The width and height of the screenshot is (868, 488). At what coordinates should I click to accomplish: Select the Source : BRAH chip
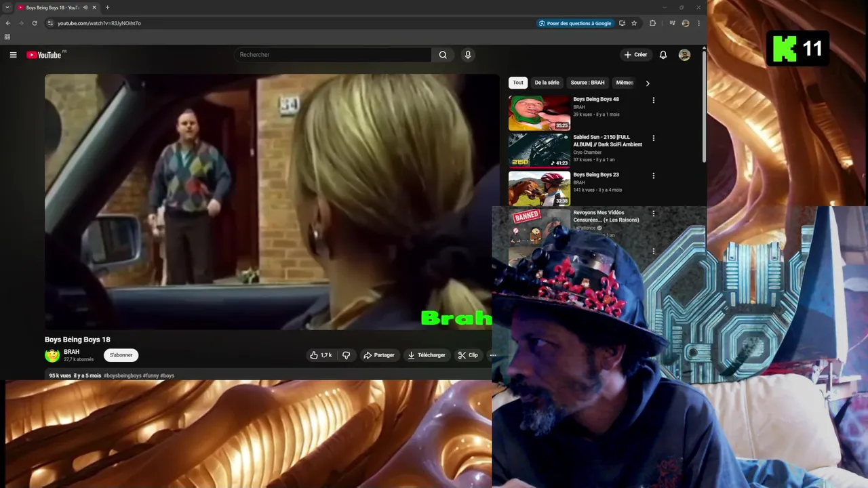(x=587, y=83)
